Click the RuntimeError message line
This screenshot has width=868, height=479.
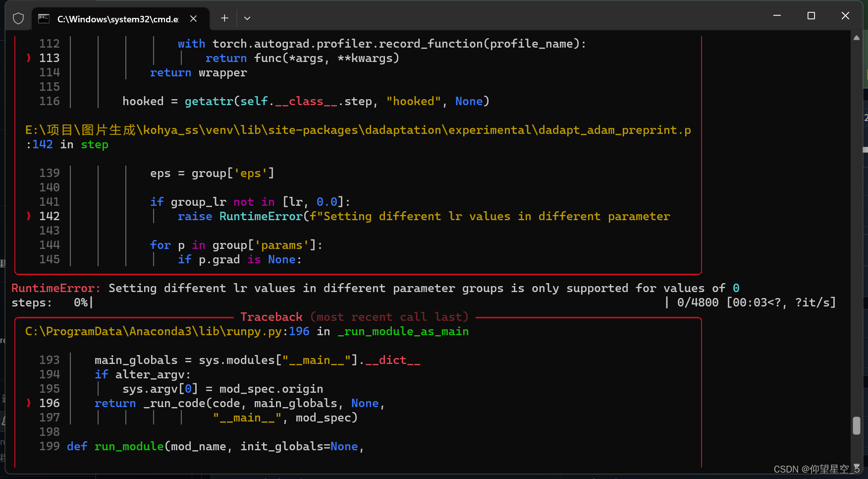(x=372, y=288)
